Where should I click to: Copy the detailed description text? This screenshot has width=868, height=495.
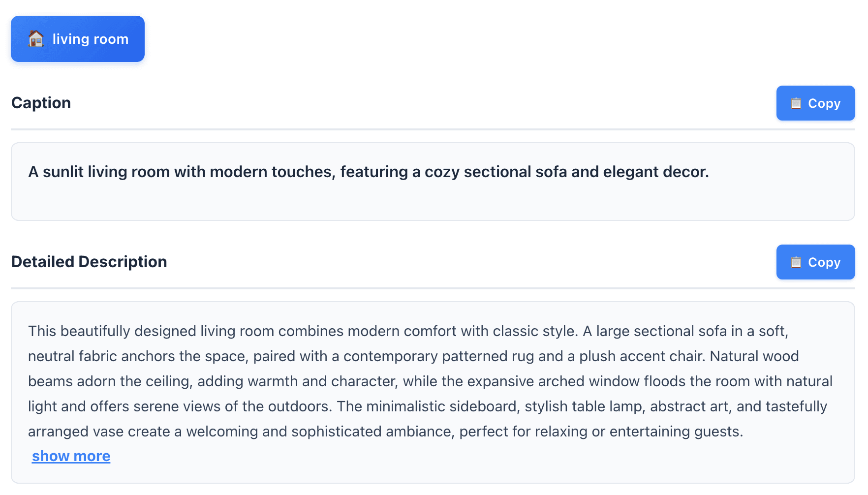(x=815, y=262)
